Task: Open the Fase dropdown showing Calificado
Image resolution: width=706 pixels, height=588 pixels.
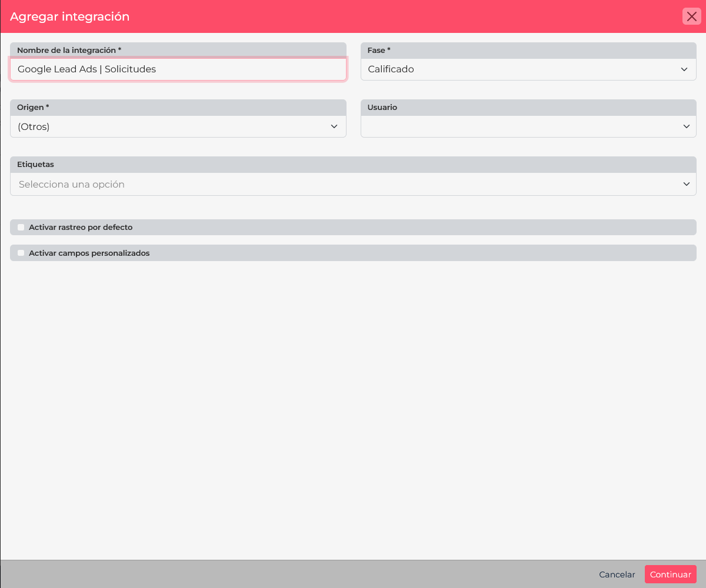Action: coord(528,69)
